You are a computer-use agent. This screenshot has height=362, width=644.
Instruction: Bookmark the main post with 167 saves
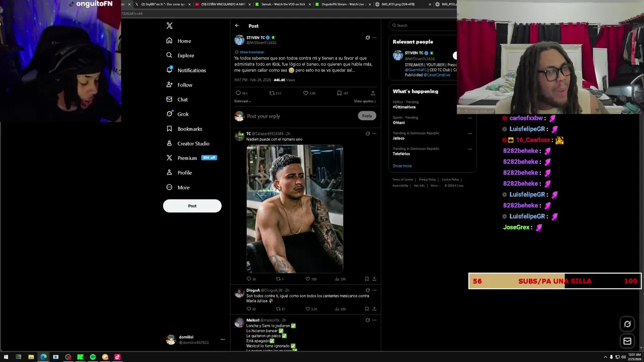click(x=339, y=93)
